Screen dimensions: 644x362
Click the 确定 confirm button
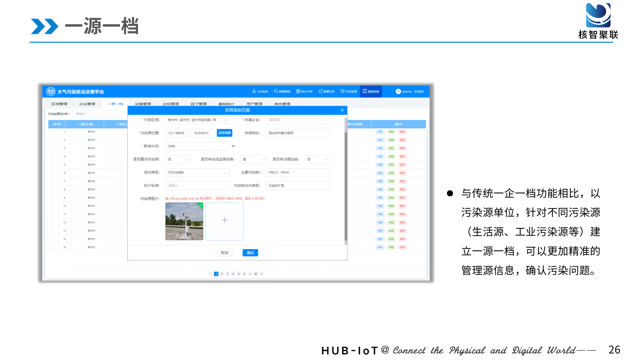coord(250,253)
